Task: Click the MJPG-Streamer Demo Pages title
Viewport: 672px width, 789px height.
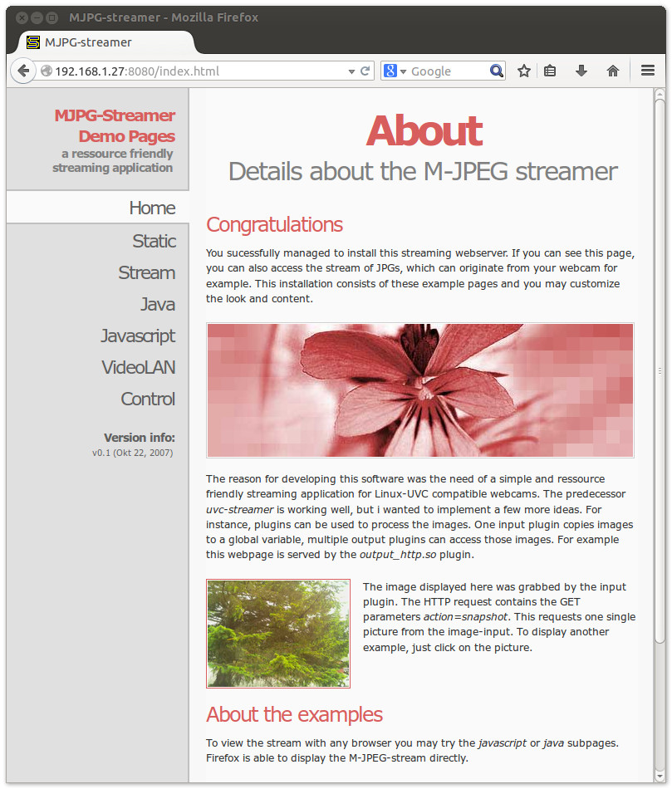Action: coord(115,125)
